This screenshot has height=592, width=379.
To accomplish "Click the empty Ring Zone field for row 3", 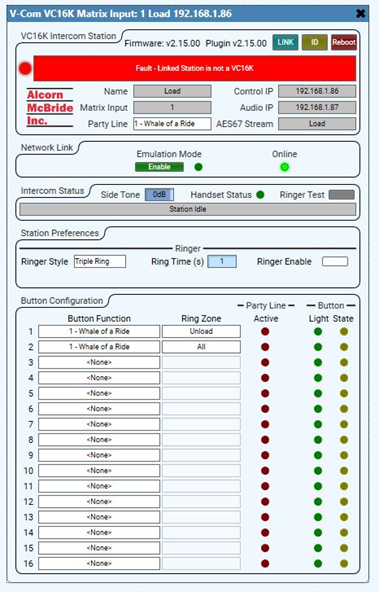I will click(201, 362).
